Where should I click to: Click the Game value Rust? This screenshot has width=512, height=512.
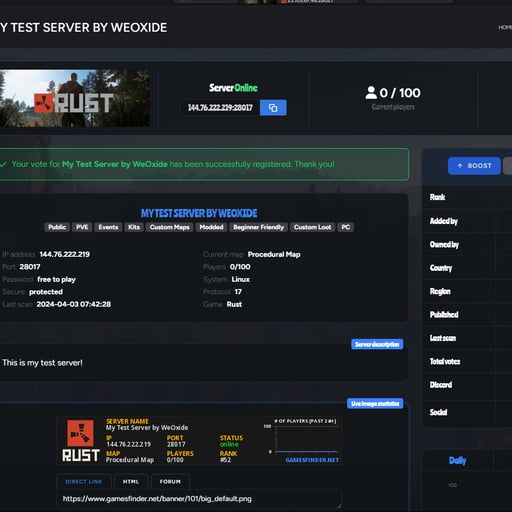pyautogui.click(x=234, y=304)
